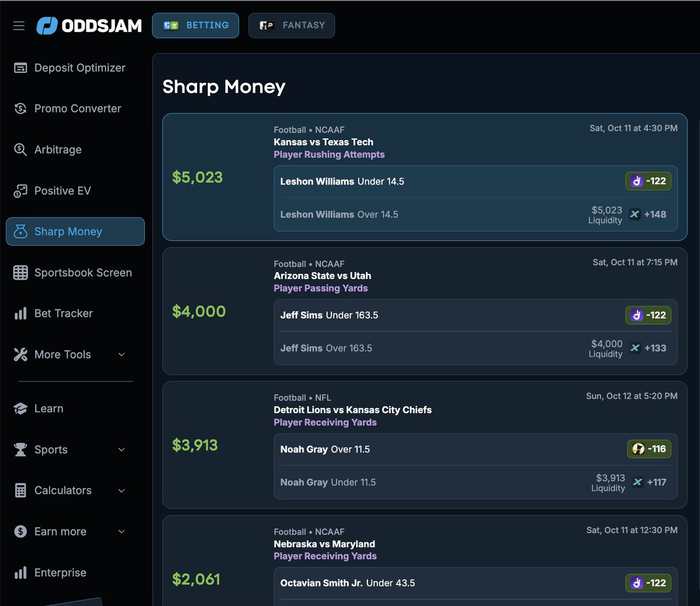Image resolution: width=700 pixels, height=606 pixels.
Task: Click the Arbitrage magnifier icon
Action: [20, 149]
